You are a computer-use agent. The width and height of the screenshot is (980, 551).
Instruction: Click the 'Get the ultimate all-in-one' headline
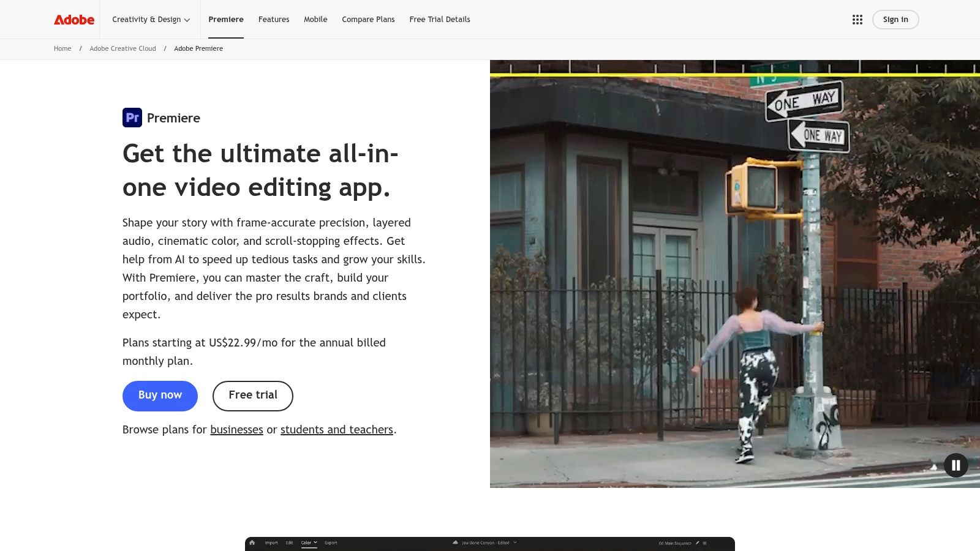tap(260, 170)
